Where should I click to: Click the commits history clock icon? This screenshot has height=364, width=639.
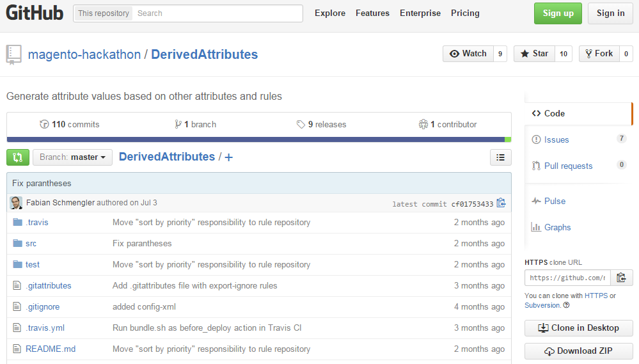pos(44,124)
